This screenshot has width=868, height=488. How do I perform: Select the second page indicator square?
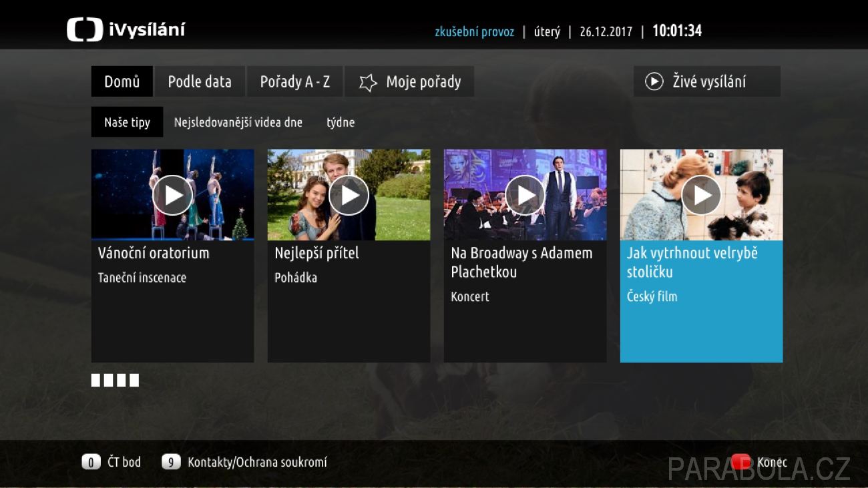108,381
